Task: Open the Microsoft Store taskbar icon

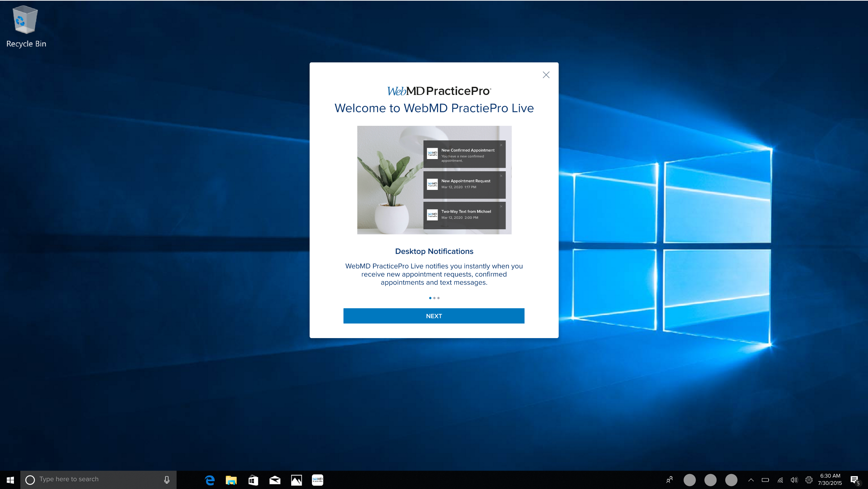Action: point(253,480)
